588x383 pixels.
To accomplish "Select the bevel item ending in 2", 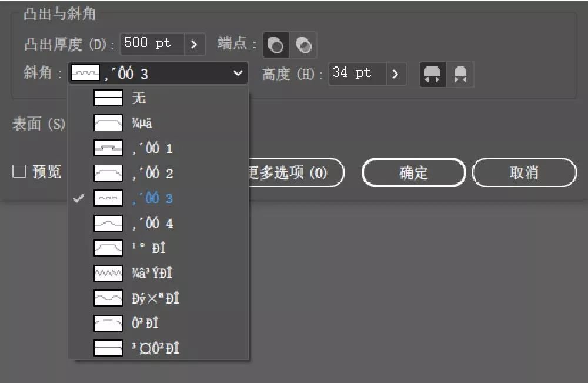I will (x=152, y=174).
